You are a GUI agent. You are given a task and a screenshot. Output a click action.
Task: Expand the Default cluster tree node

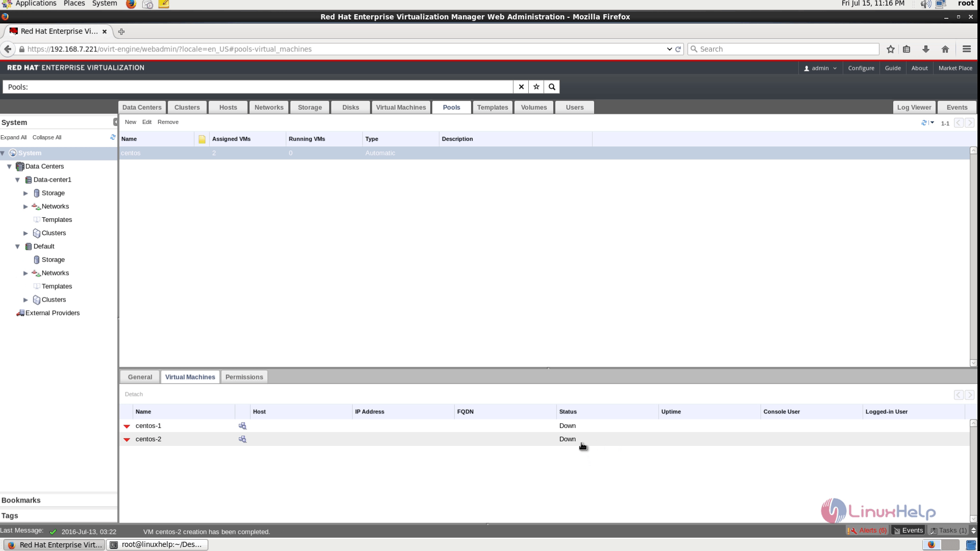click(x=26, y=299)
